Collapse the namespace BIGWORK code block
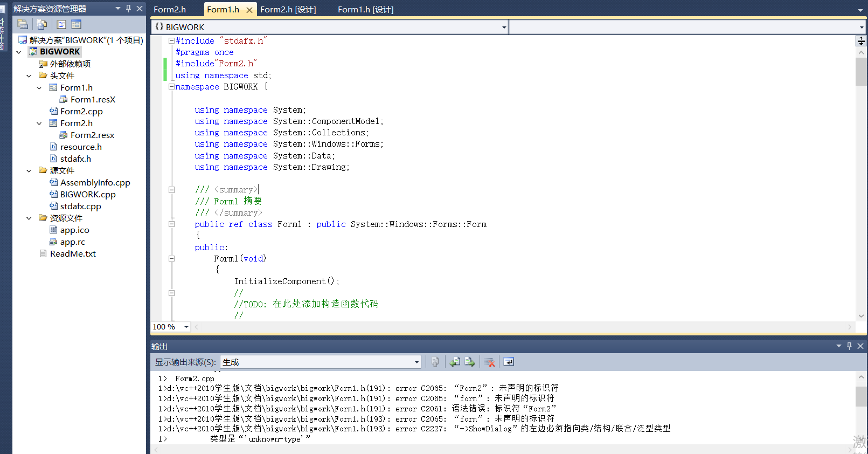This screenshot has height=454, width=868. [x=171, y=86]
